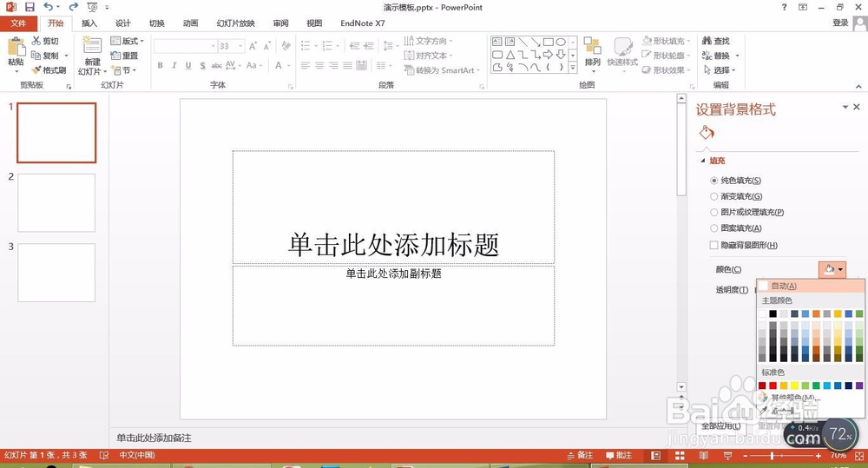The width and height of the screenshot is (868, 468).
Task: Select the oval shape in shapes gallery
Action: pos(561,42)
